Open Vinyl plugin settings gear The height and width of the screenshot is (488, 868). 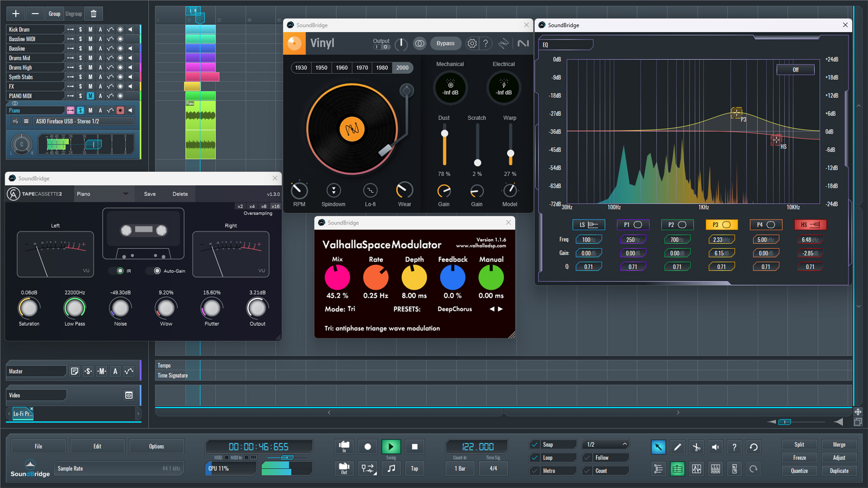[x=472, y=43]
